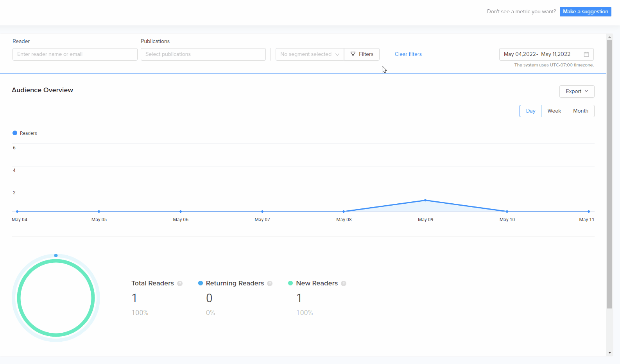The width and height of the screenshot is (620, 364).
Task: Click the help icon beside Returning Readers
Action: pos(270,283)
